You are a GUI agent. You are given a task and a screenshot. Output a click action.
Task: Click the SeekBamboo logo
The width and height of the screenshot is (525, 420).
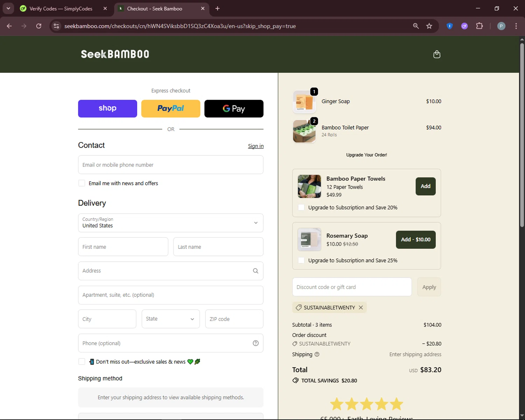point(115,54)
